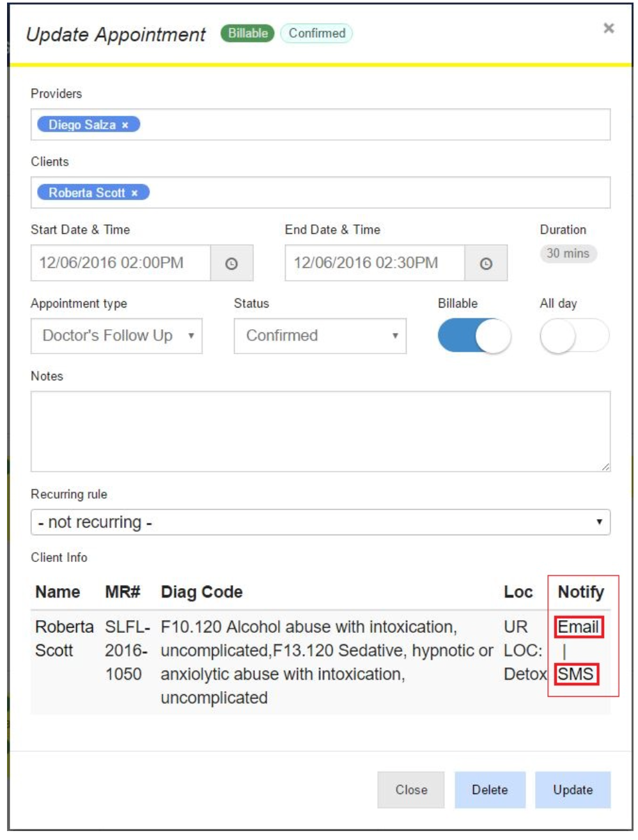Open the Recurring rule dropdown
Image resolution: width=638 pixels, height=840 pixels.
(x=320, y=522)
